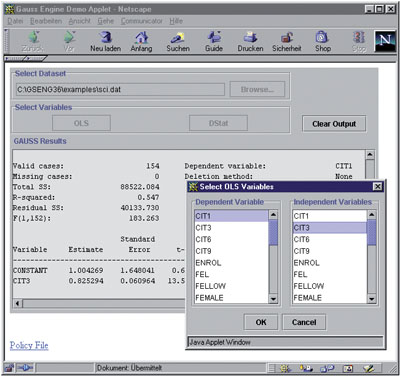The height and width of the screenshot is (376, 400).
Task: Go home via Anfang icon
Action: pyautogui.click(x=141, y=37)
